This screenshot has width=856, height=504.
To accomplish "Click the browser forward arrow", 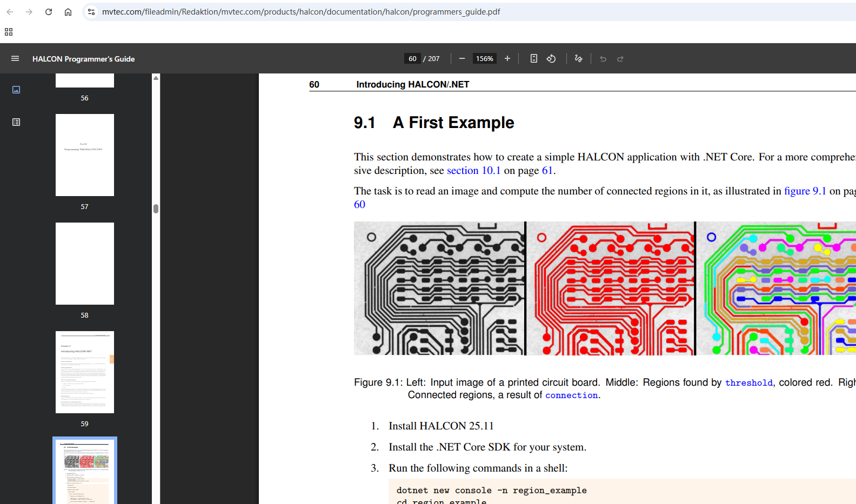I will point(29,12).
